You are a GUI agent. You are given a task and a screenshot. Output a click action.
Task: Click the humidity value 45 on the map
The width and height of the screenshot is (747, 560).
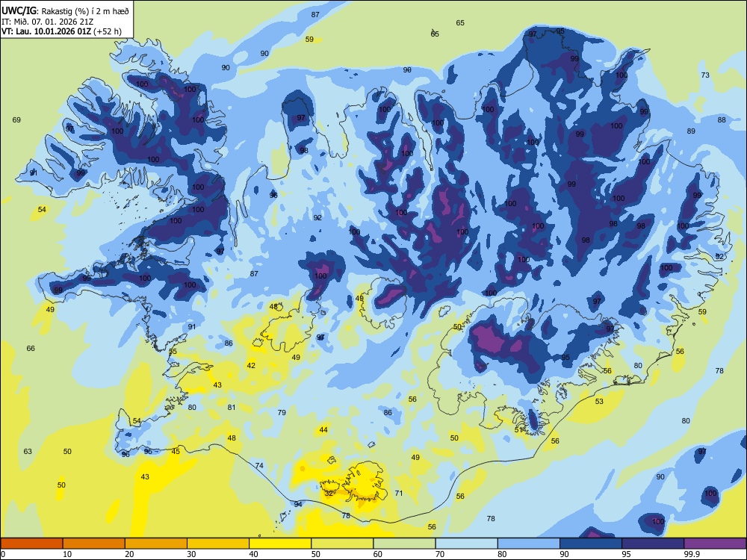tap(176, 452)
